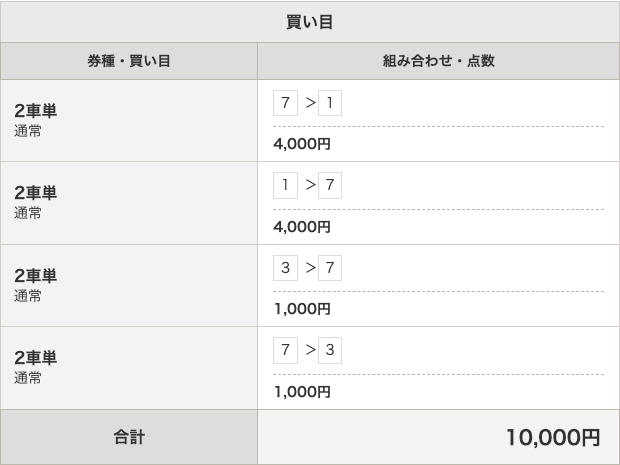The height and width of the screenshot is (465, 620).
Task: Click the 4,000円 amount under 7>1
Action: 302,144
